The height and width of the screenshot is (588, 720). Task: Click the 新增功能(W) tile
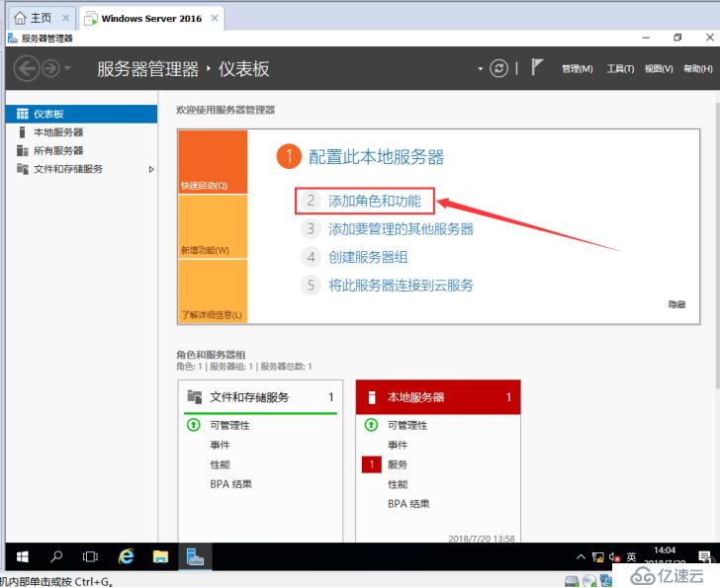point(213,226)
